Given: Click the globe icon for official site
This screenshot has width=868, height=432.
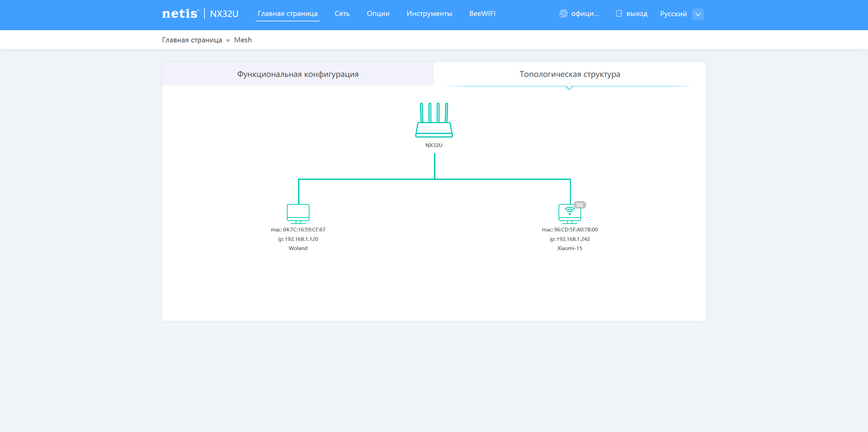Looking at the screenshot, I should click(563, 14).
